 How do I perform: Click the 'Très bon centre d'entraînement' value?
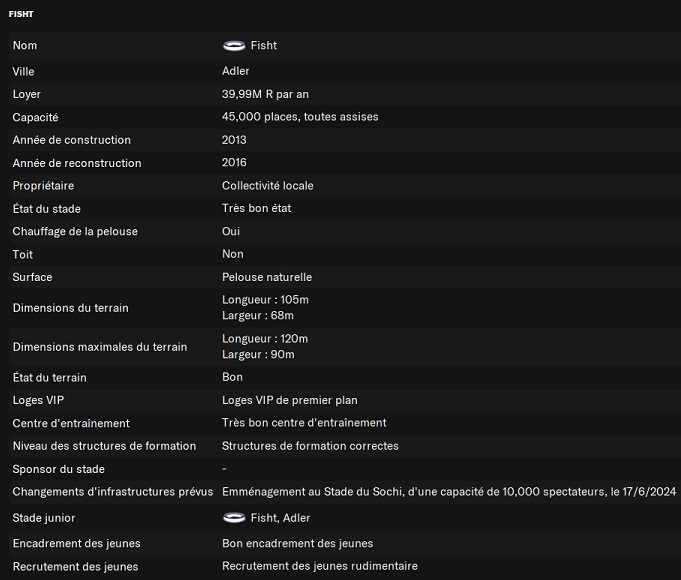304,423
